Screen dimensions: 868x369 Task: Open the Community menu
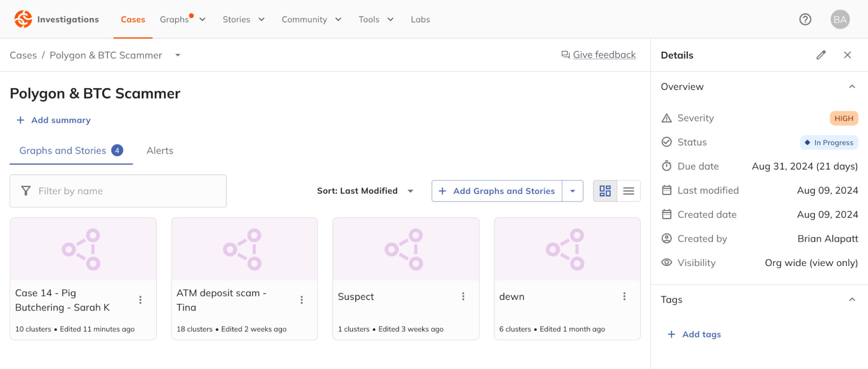click(x=311, y=20)
